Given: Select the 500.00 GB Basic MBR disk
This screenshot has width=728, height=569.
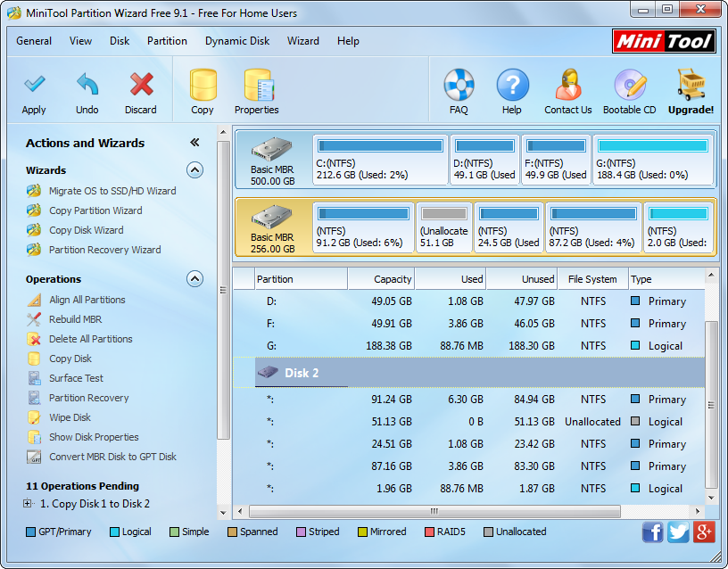Looking at the screenshot, I should click(x=272, y=161).
